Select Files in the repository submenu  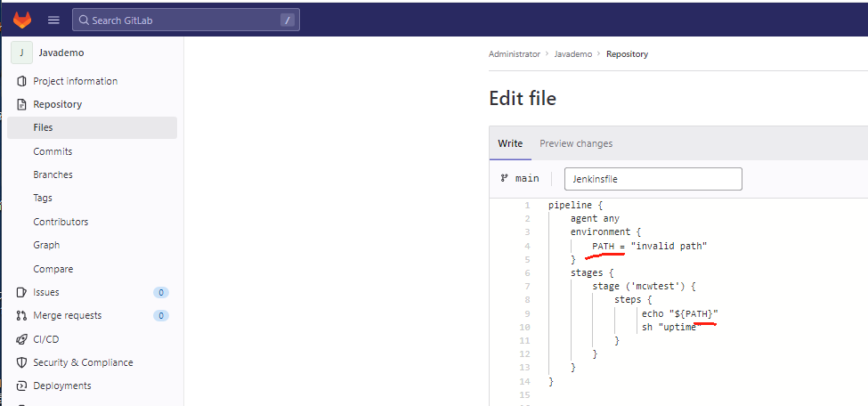(92, 127)
